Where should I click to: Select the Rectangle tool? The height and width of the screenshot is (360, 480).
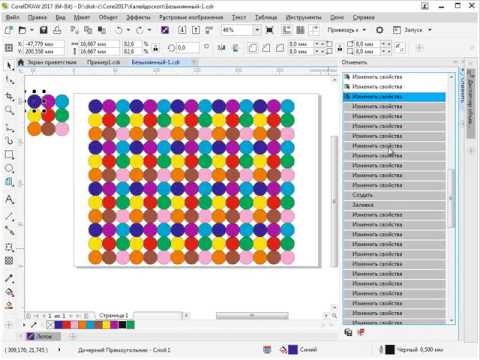tap(9, 155)
